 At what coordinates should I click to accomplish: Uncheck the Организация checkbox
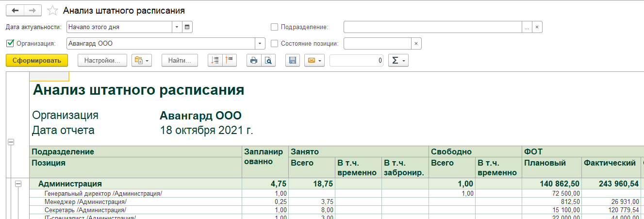point(10,44)
